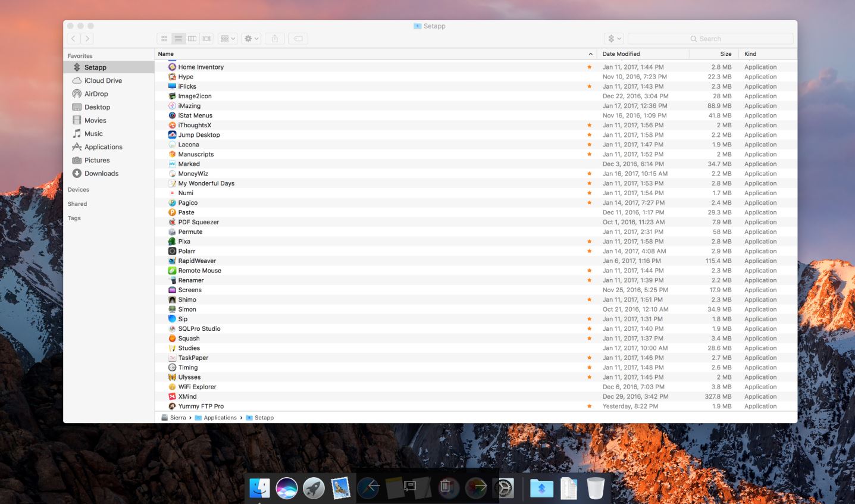
Task: Switch to Cover Flow view
Action: [206, 39]
